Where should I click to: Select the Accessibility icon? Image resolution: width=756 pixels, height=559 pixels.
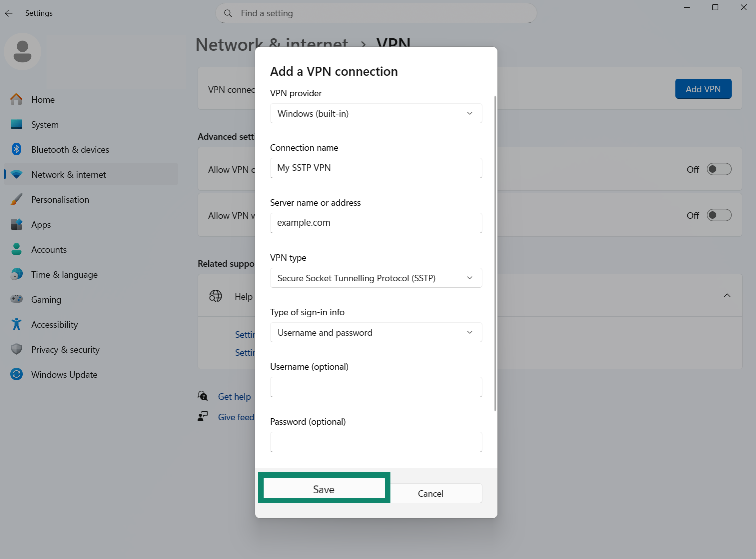tap(16, 324)
